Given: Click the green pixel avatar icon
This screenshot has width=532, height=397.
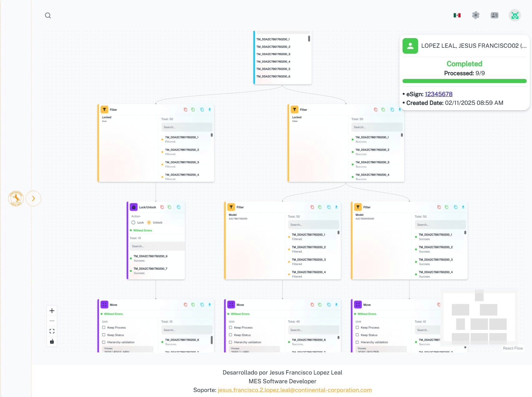Looking at the screenshot, I should (515, 15).
